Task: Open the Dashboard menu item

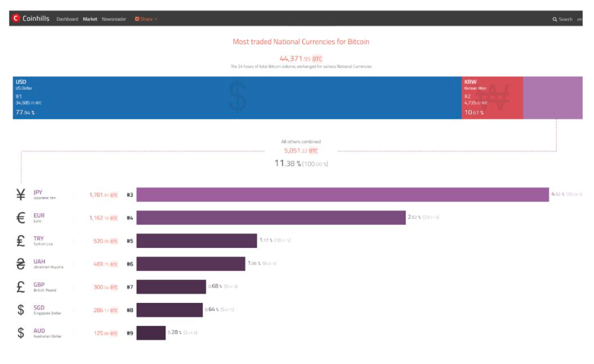Action: pyautogui.click(x=67, y=19)
